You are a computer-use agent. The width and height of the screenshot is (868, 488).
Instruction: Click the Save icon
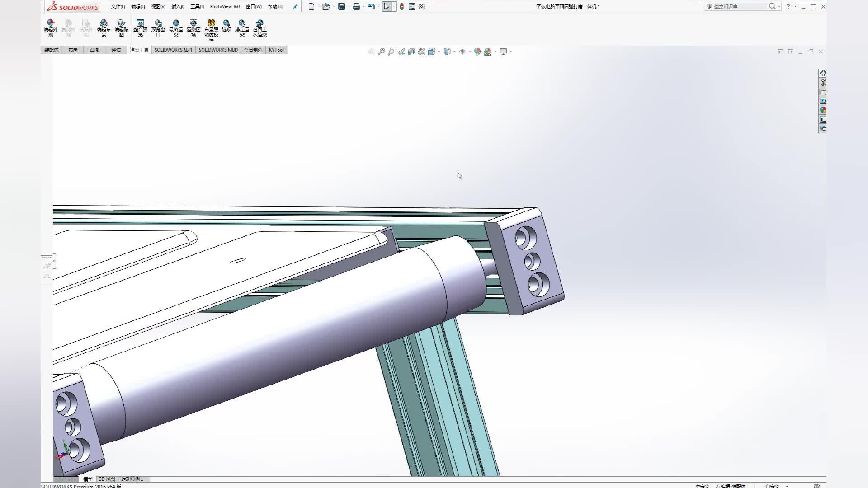[x=341, y=6]
